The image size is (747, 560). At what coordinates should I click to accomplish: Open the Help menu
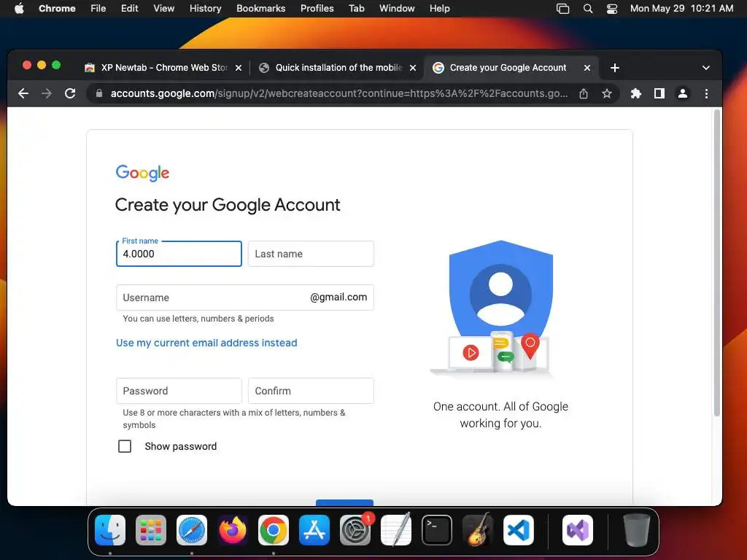[439, 9]
